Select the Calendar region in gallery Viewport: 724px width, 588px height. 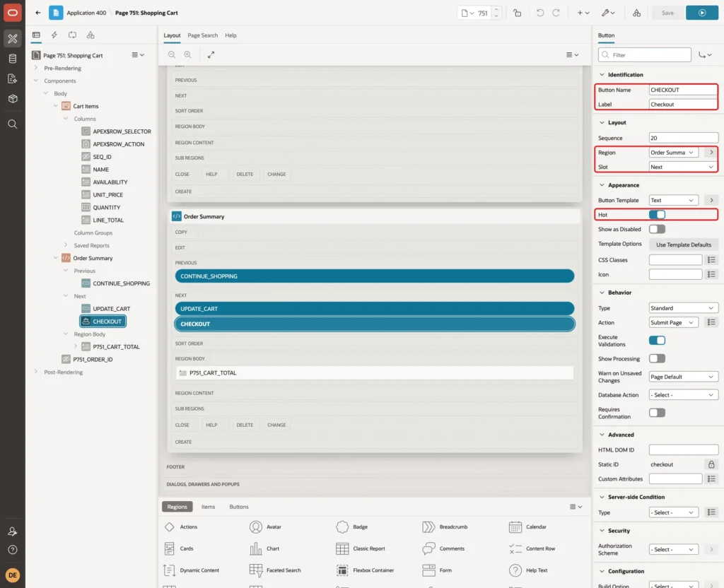(527, 527)
